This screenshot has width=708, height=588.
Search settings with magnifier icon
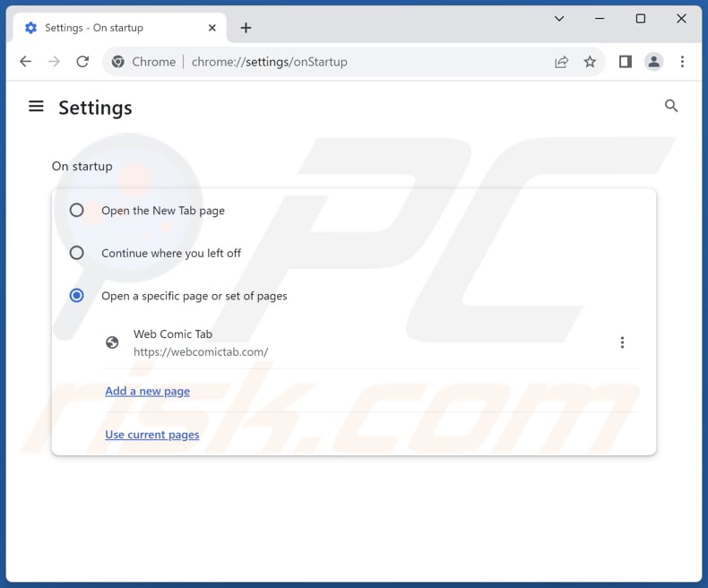(x=671, y=106)
